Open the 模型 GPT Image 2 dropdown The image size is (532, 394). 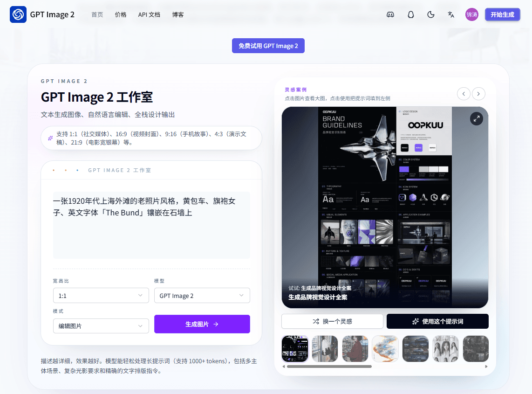coord(202,296)
